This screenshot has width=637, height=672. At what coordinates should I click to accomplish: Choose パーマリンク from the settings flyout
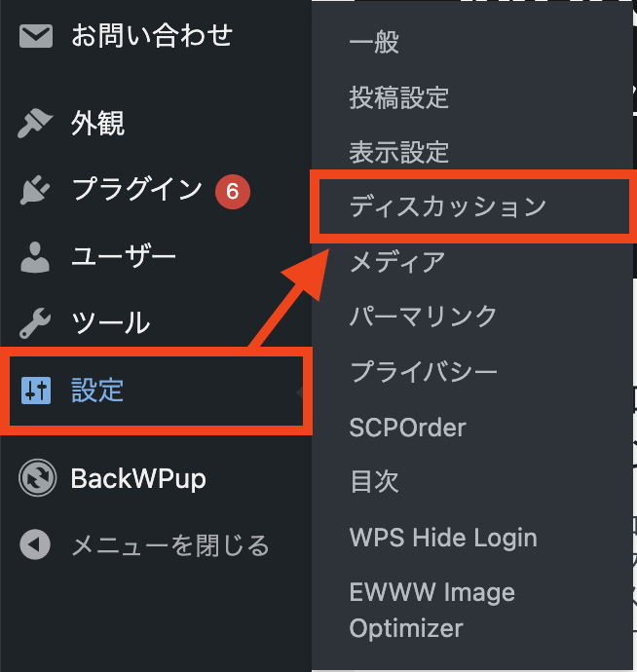[x=423, y=317]
